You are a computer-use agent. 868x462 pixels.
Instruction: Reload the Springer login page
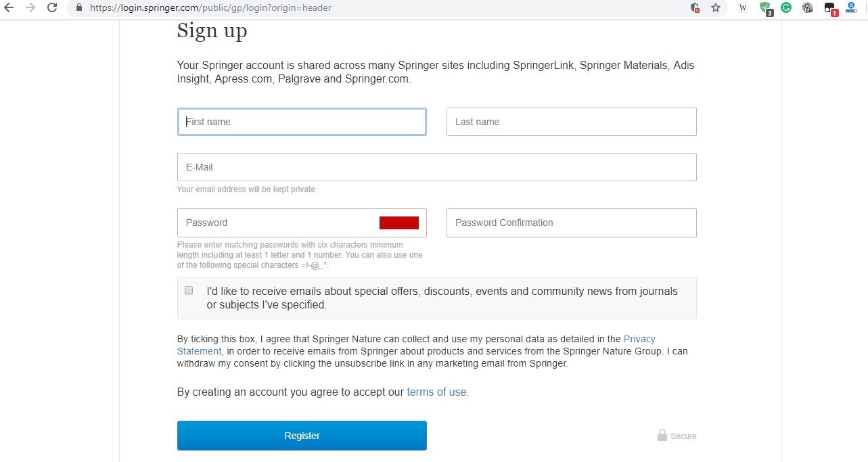[52, 8]
